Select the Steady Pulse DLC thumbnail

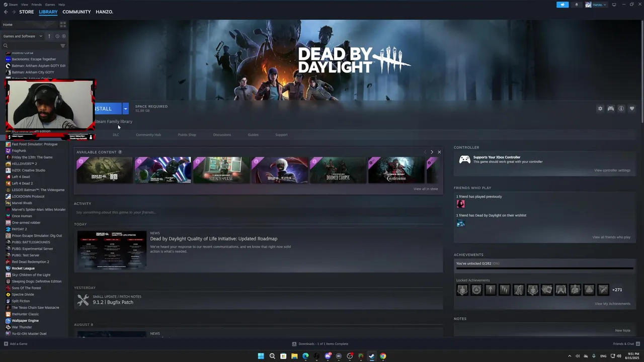221,170
